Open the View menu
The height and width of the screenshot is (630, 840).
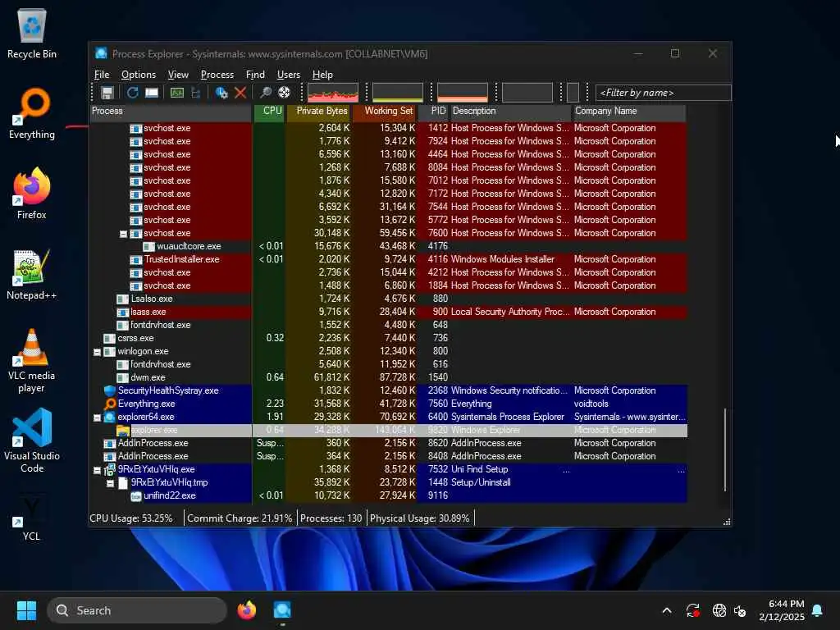click(178, 75)
